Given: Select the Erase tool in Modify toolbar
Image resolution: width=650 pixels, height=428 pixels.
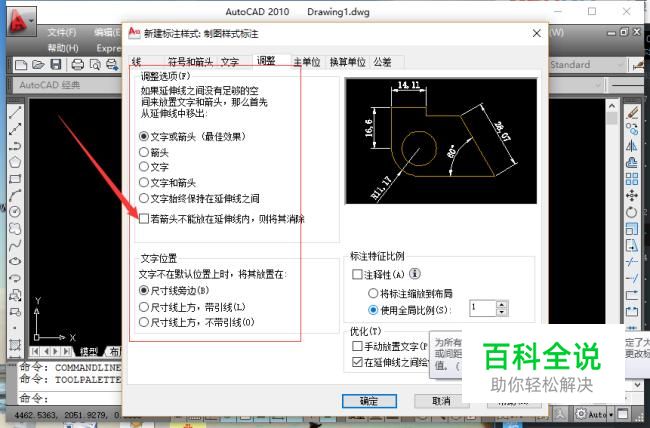Looking at the screenshot, I should [632, 112].
